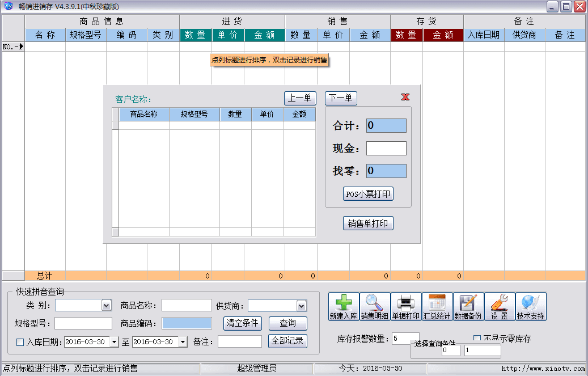
Task: Open the end date picker dropdown
Action: click(x=183, y=342)
